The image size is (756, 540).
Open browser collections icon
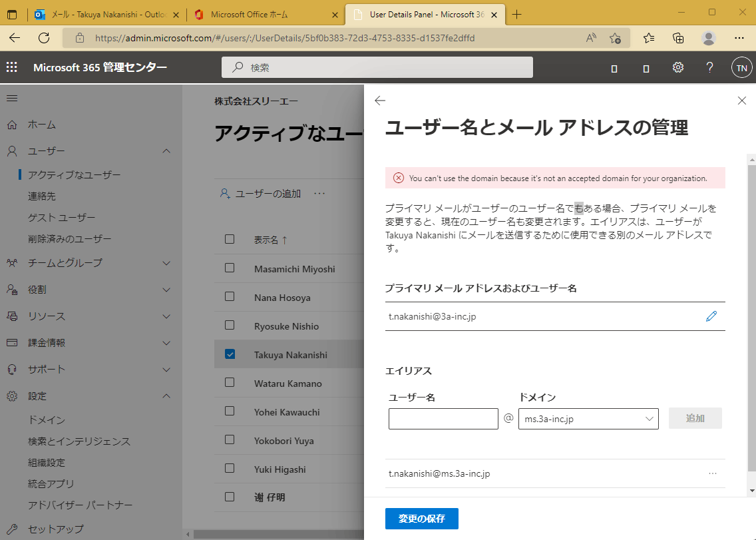tap(678, 38)
